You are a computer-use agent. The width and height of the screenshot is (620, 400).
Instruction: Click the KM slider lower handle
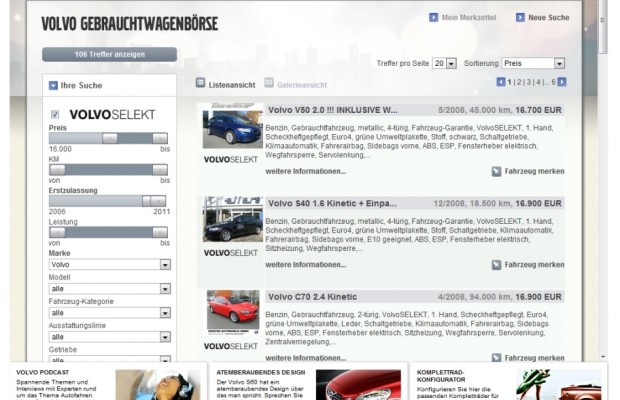(57, 170)
